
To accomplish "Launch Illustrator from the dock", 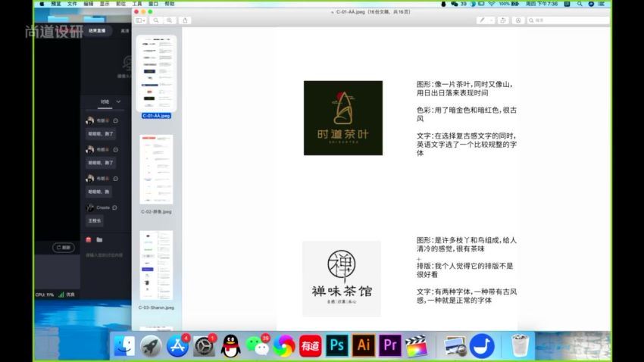I will [364, 345].
